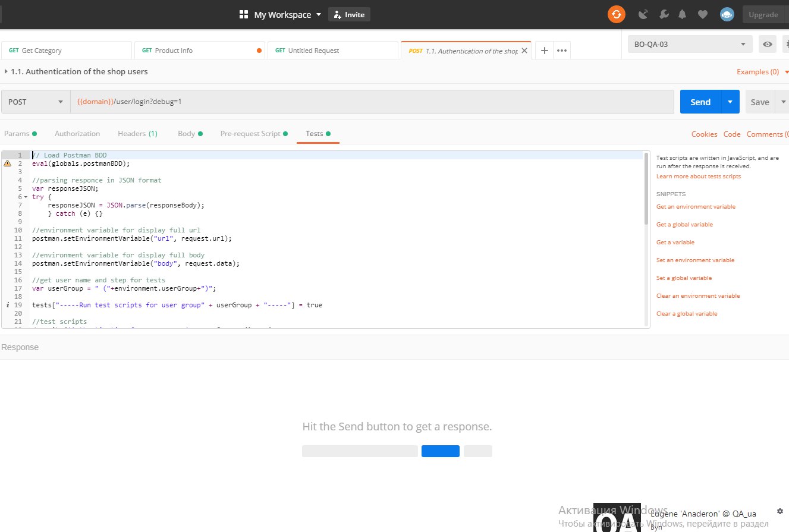Screen dimensions: 789x532
Task: Click the gear icon at bottom right
Action: pyautogui.click(x=779, y=511)
